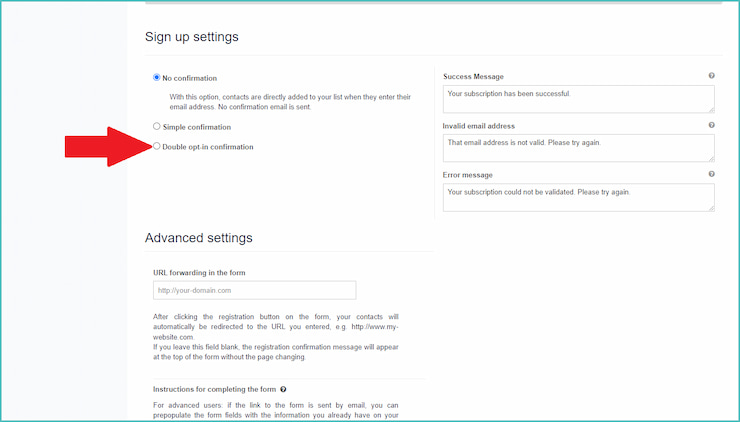Click resize handle of Success Message textarea
The image size is (740, 422).
click(711, 110)
